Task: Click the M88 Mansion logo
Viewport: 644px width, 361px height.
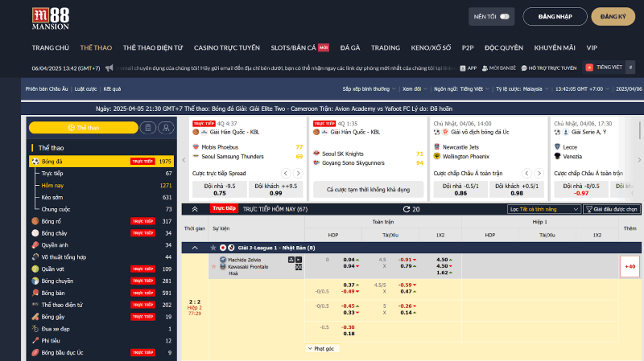Action: (51, 18)
